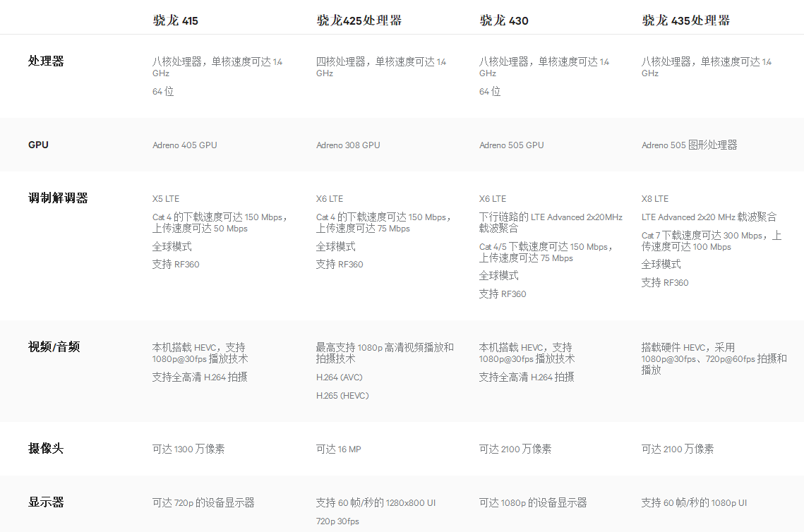The image size is (804, 532).
Task: Click 全球模式 in 骁龙 430 column
Action: click(499, 276)
